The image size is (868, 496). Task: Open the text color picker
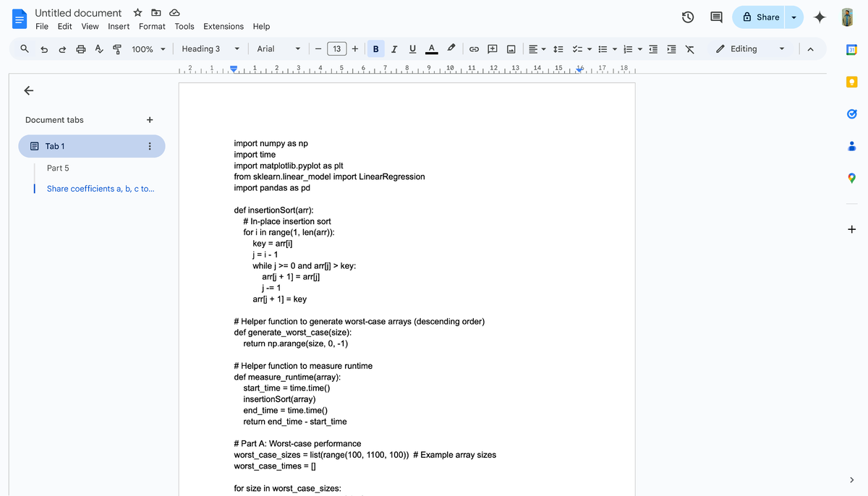pyautogui.click(x=431, y=49)
